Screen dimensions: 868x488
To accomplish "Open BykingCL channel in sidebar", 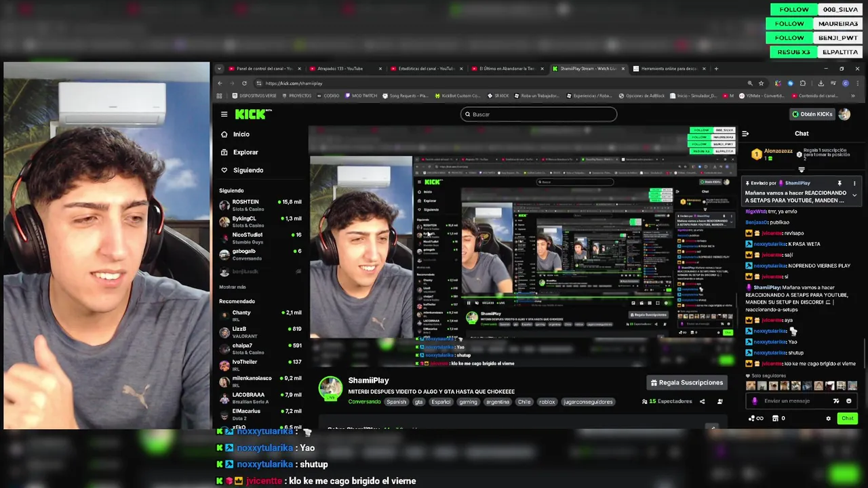I will tap(260, 222).
